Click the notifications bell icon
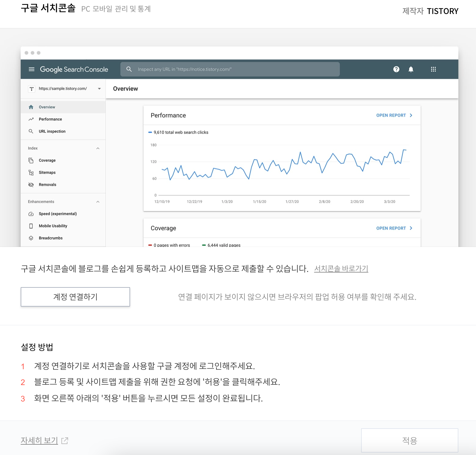 tap(411, 69)
